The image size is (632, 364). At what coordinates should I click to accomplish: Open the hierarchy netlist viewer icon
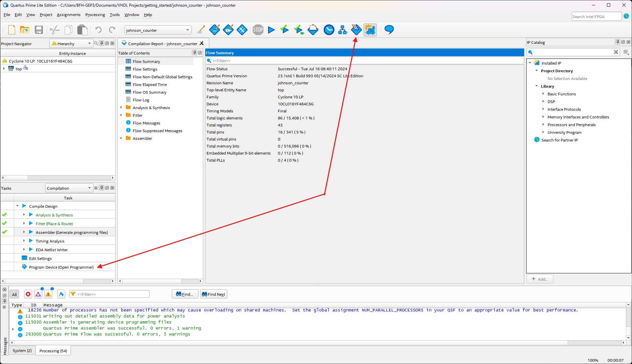point(342,30)
